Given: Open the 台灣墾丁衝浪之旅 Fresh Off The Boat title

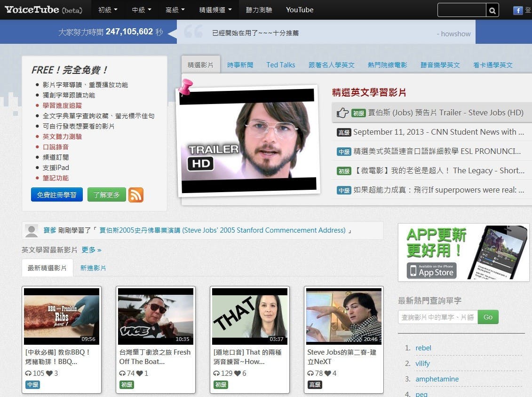Looking at the screenshot, I should pyautogui.click(x=155, y=357).
